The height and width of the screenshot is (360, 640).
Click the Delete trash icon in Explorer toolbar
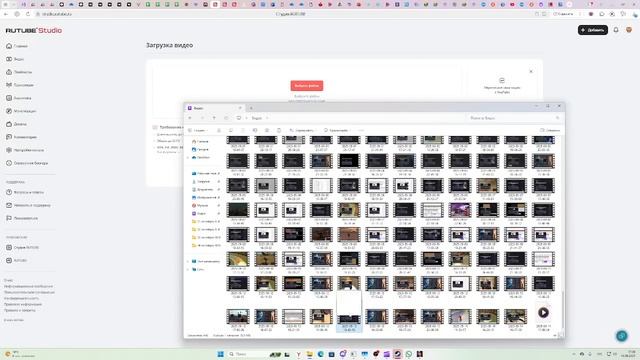(x=279, y=130)
